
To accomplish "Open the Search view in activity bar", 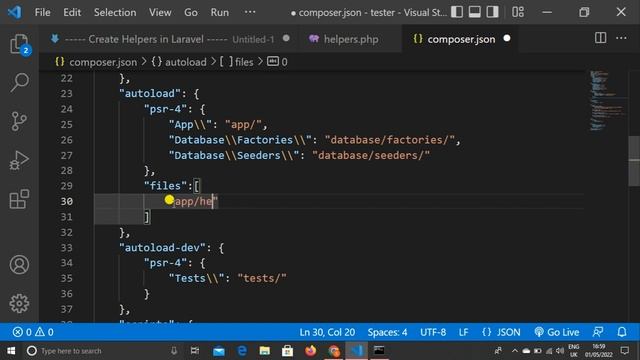I will [19, 83].
